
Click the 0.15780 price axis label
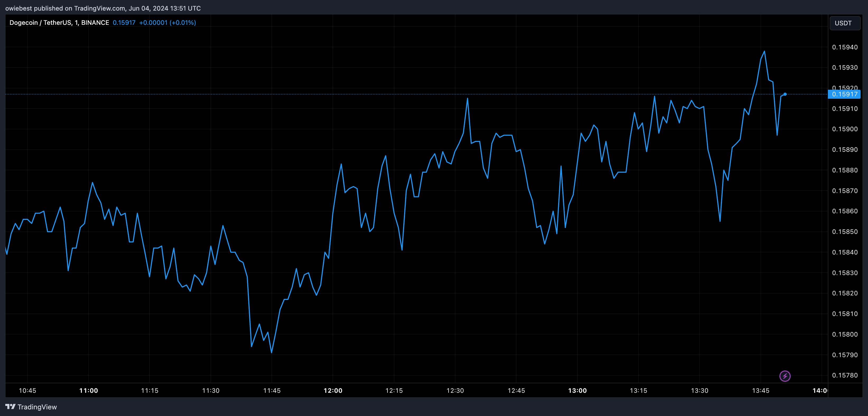coord(845,375)
